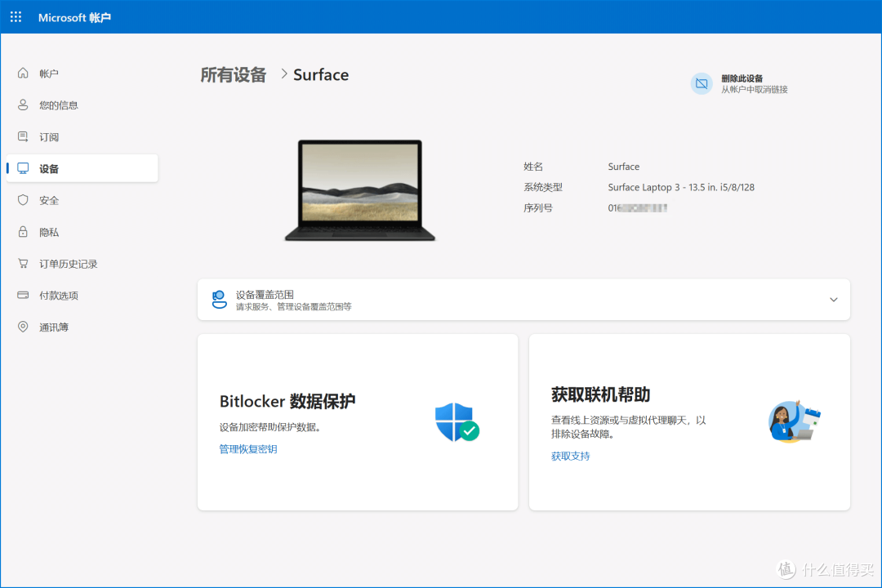Click the 所有设备 breadcrumb link

click(x=233, y=75)
